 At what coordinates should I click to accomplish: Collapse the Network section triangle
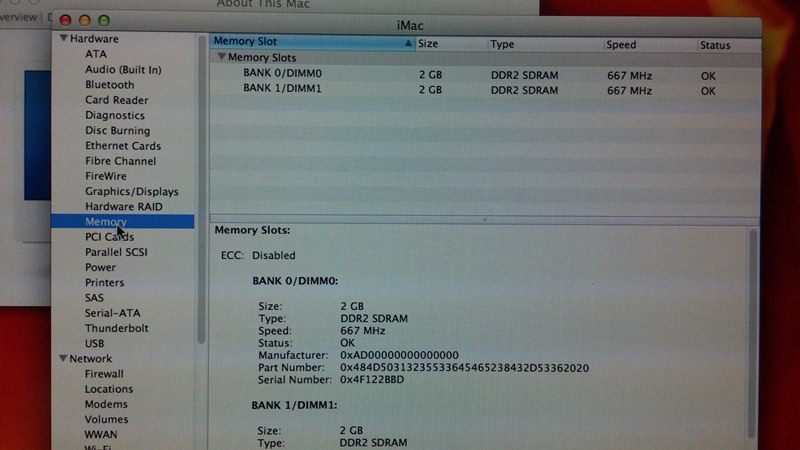(63, 358)
